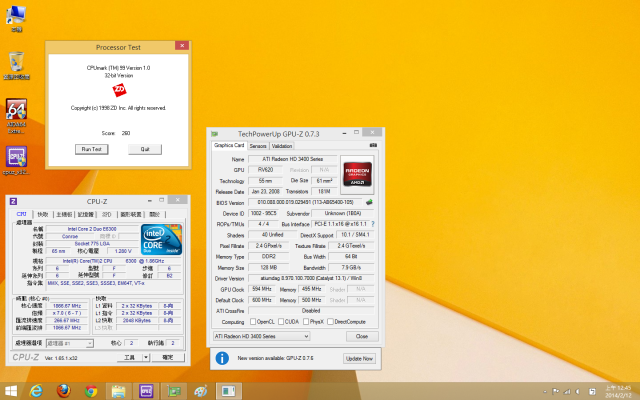The width and height of the screenshot is (640, 400).
Task: Click the Bus Interface question mark
Action: pos(373,224)
